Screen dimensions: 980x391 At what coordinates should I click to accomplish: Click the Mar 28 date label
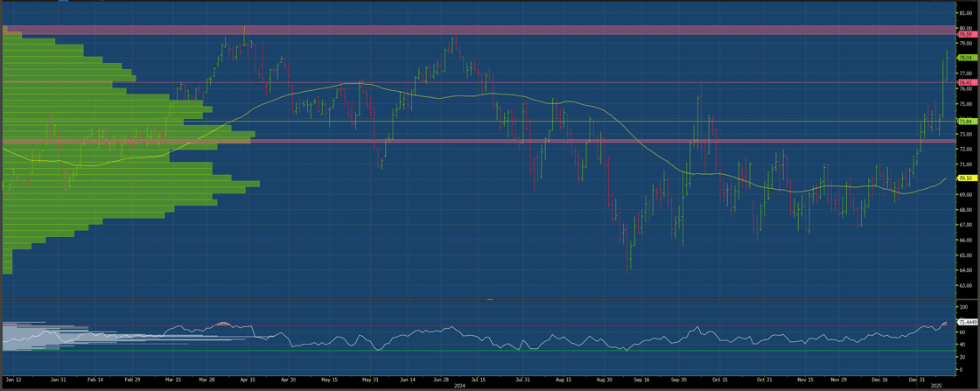[x=206, y=379]
